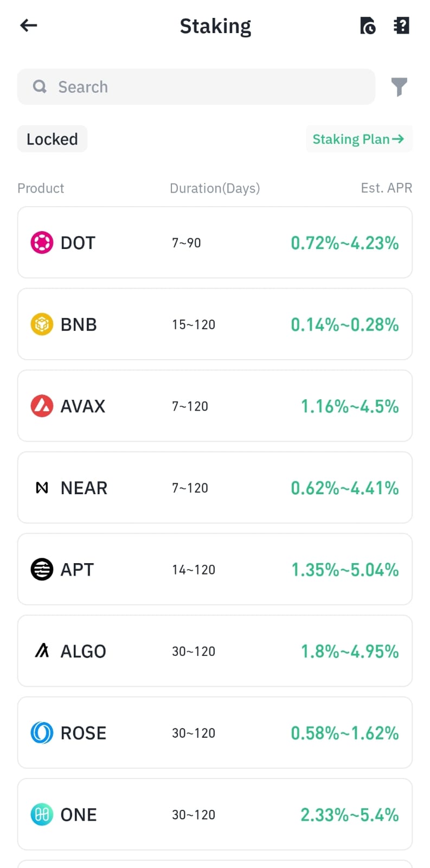Open staking history icon

(368, 25)
